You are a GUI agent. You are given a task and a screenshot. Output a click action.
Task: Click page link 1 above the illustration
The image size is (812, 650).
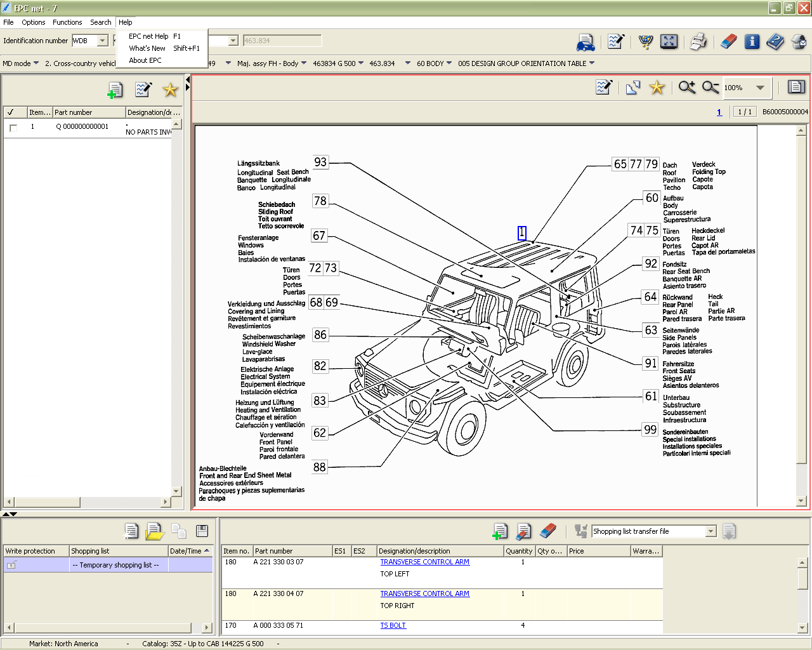[x=719, y=112]
